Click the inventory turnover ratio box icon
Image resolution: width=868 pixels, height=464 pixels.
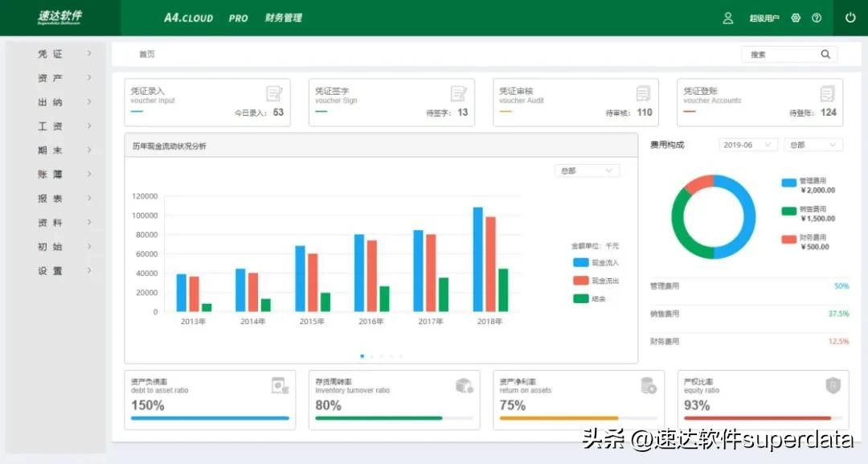pyautogui.click(x=465, y=386)
